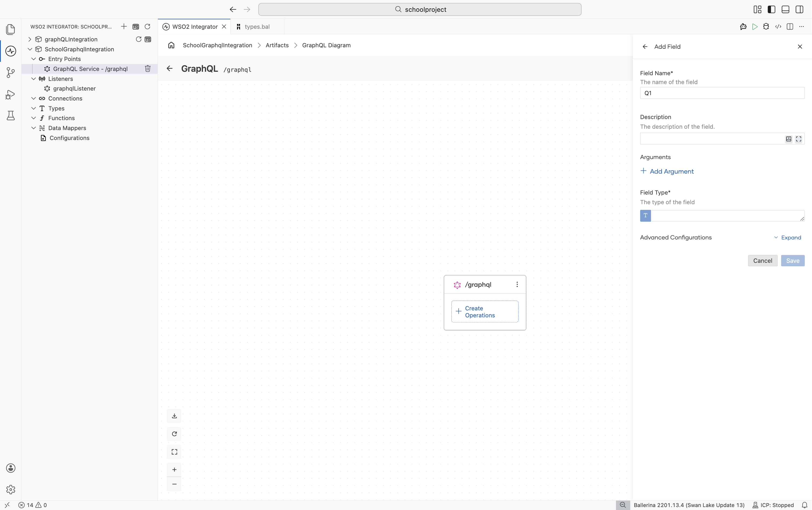
Task: Switch to types.bal tab
Action: coord(257,27)
